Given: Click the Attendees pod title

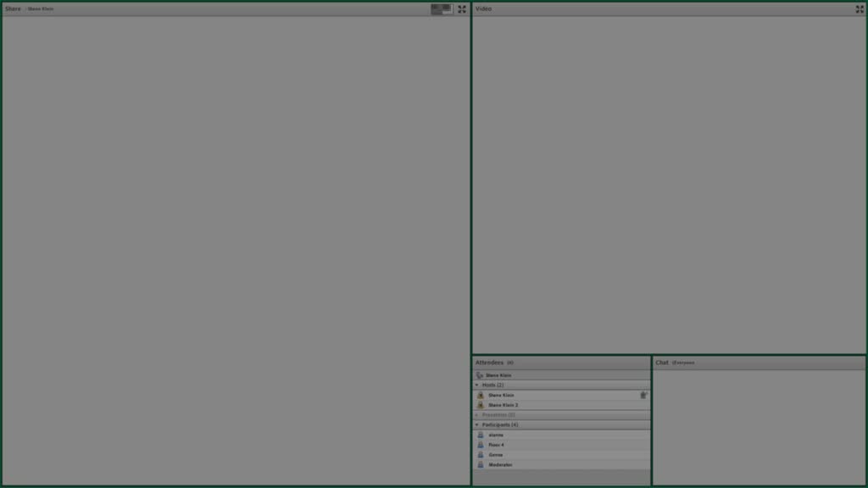Looking at the screenshot, I should tap(489, 363).
